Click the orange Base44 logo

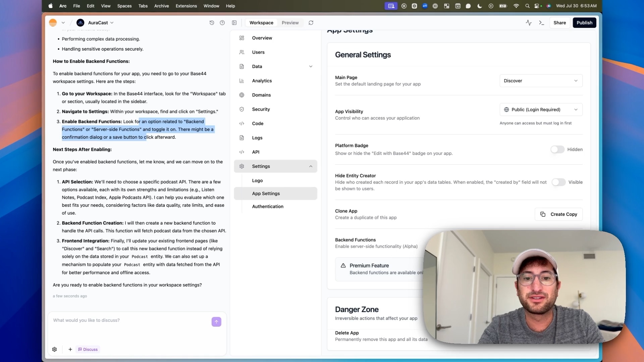tap(53, 23)
